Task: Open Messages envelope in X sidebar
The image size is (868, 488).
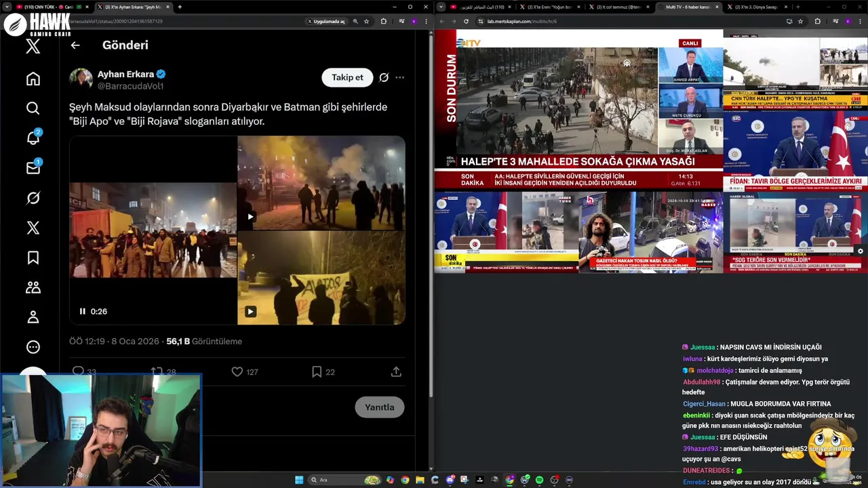Action: (x=33, y=168)
